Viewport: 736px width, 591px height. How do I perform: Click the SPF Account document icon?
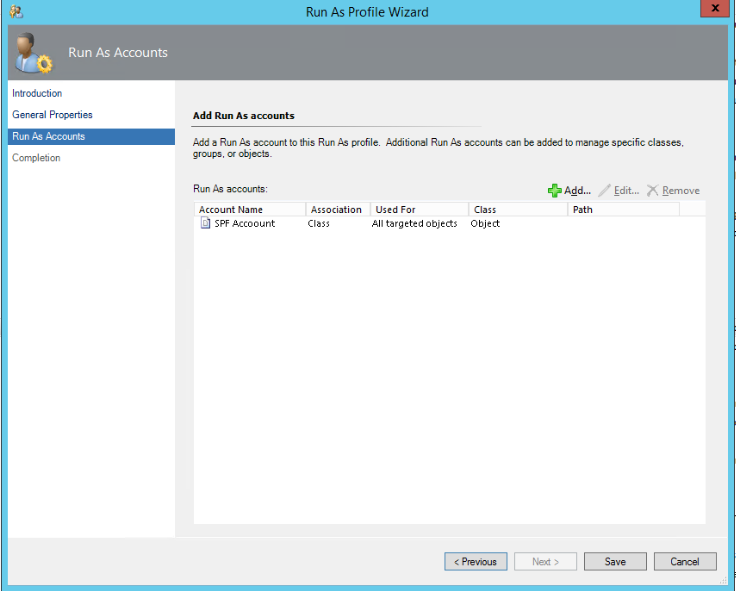pyautogui.click(x=206, y=224)
